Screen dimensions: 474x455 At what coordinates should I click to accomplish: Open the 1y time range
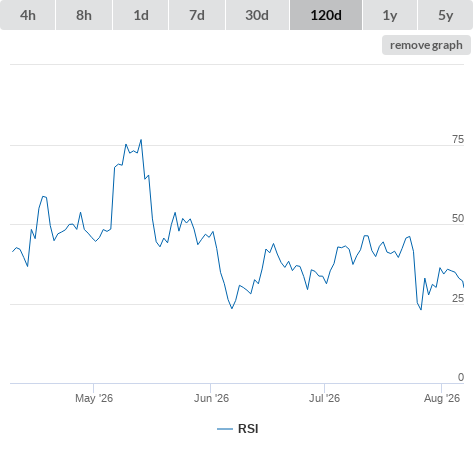coord(390,15)
